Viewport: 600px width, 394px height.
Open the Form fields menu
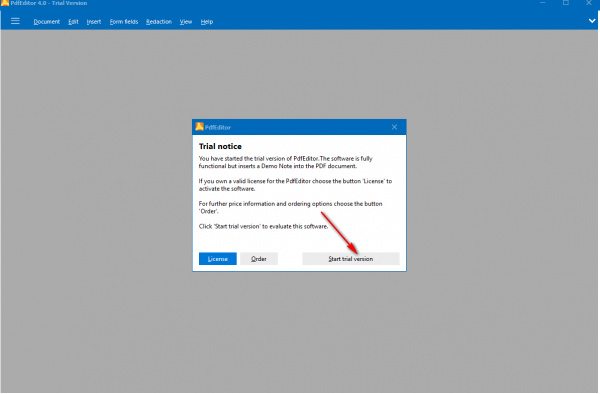point(124,22)
